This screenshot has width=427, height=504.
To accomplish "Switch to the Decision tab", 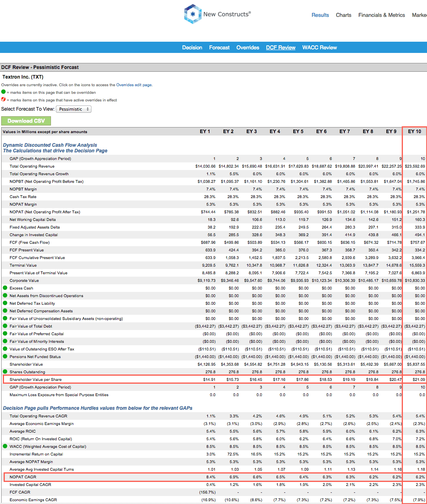I will [192, 47].
